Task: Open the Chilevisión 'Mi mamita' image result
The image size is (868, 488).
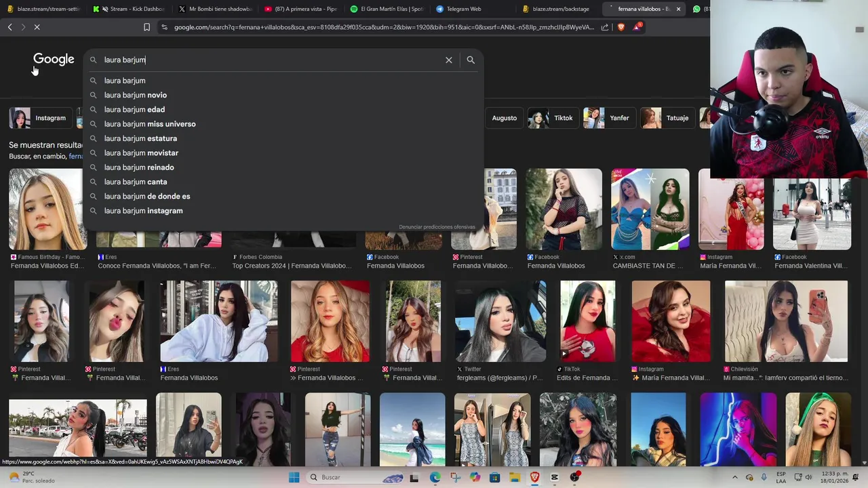Action: point(786,321)
